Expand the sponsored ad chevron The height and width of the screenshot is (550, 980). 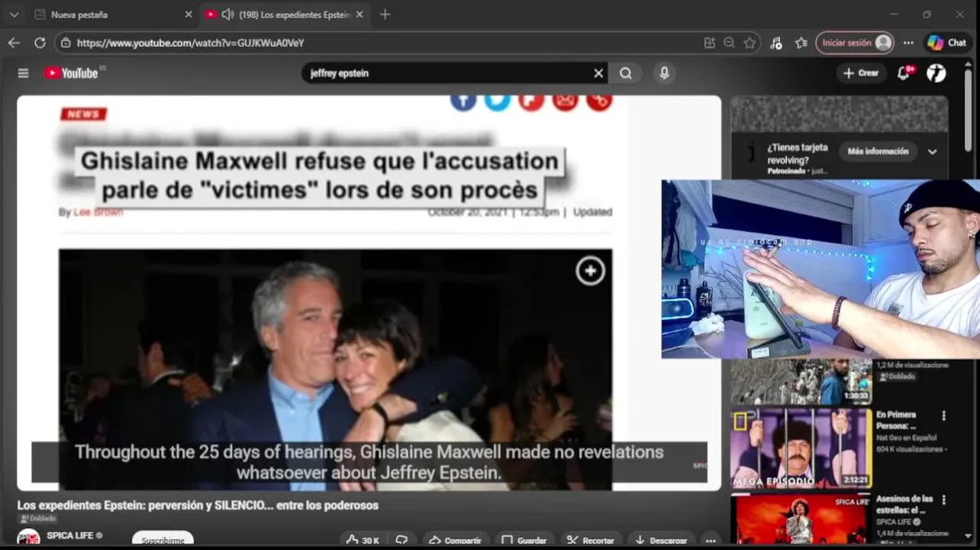point(933,152)
